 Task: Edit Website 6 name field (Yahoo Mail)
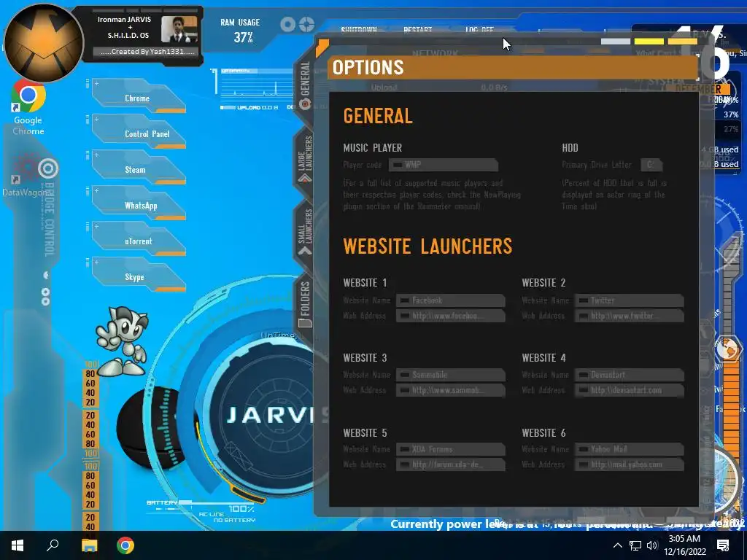click(x=630, y=449)
